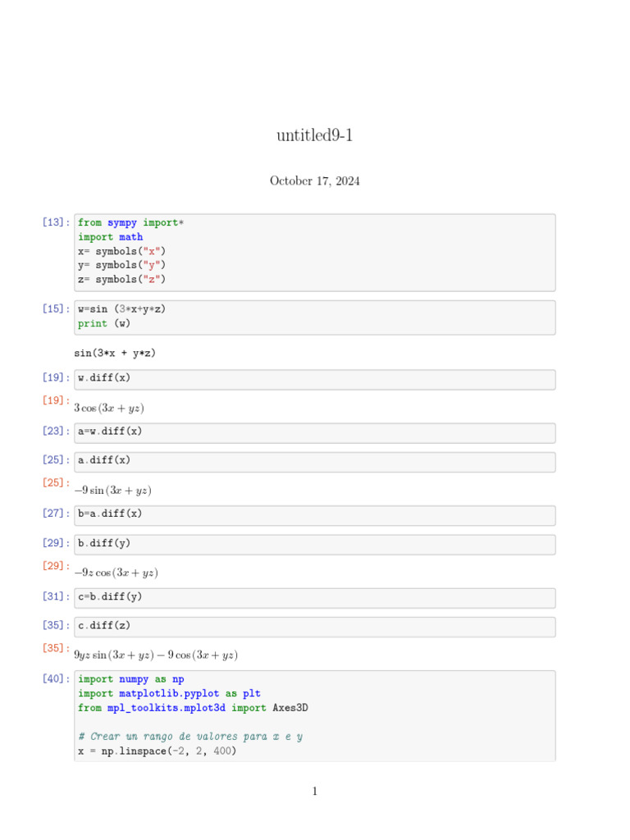
Task: Click the input prompt label [31]
Action: [57, 597]
